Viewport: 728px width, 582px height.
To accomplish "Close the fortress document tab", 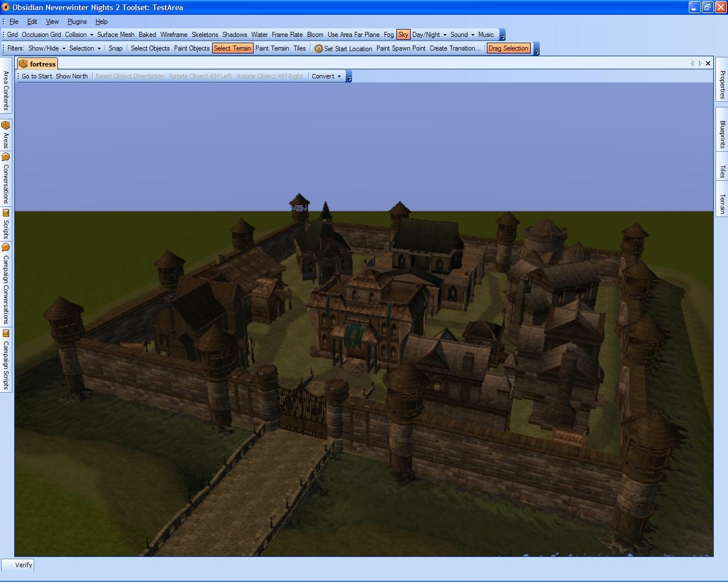I will click(708, 64).
